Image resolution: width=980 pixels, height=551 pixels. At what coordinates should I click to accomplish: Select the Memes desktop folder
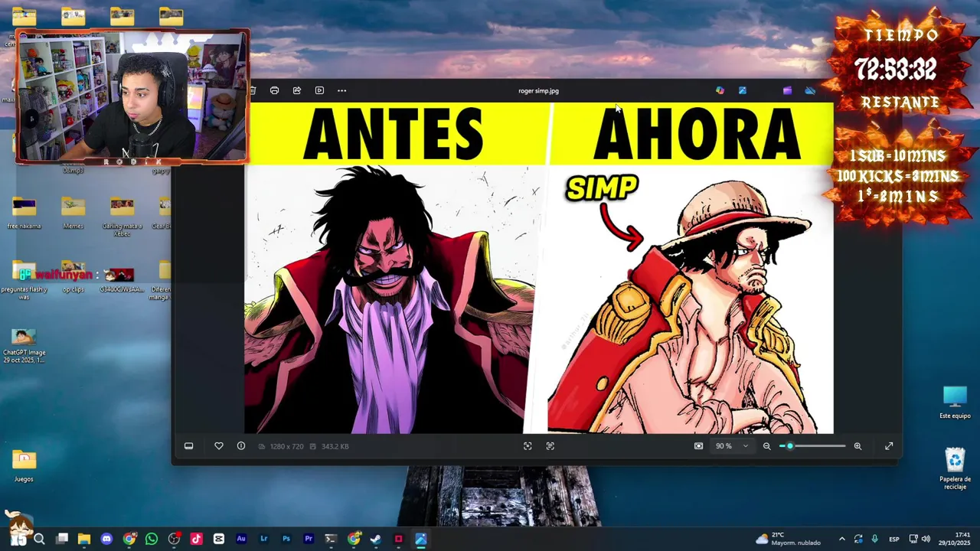tap(73, 213)
